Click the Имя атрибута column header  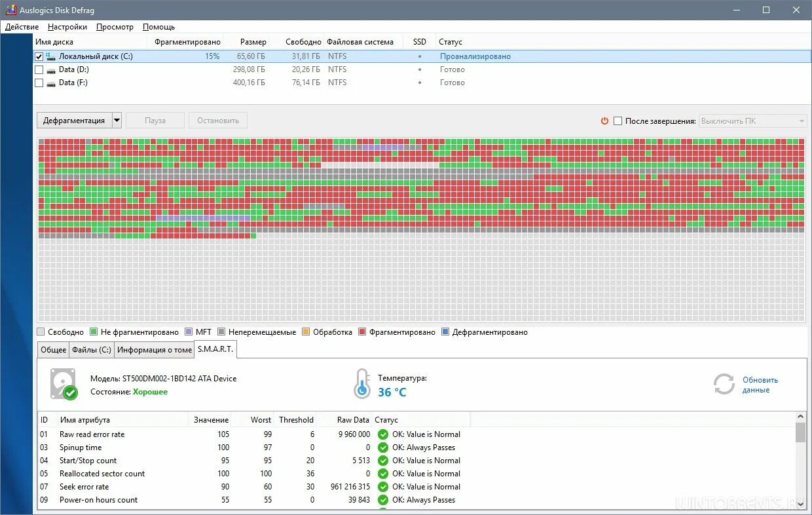coord(122,420)
